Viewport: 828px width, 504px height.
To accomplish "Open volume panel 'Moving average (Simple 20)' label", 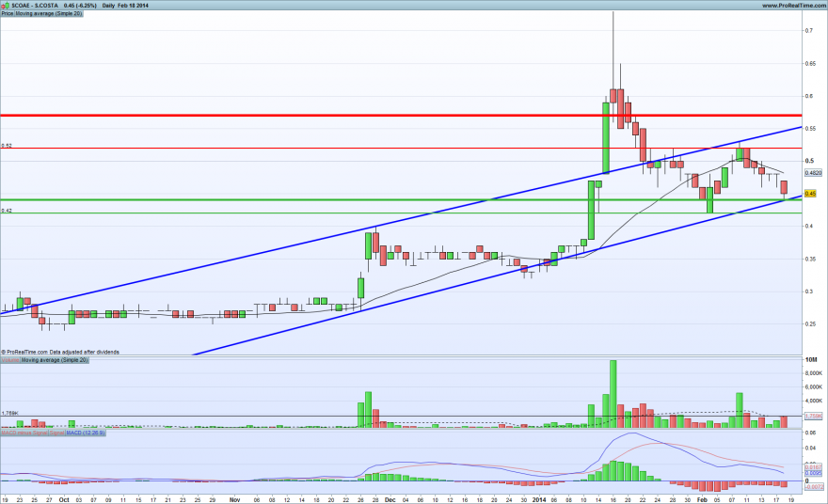I will click(x=55, y=360).
